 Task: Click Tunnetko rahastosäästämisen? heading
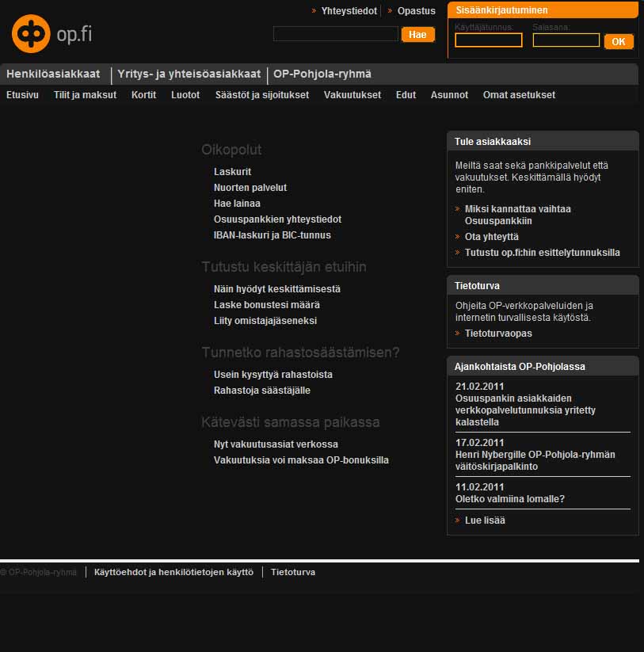pyautogui.click(x=300, y=353)
